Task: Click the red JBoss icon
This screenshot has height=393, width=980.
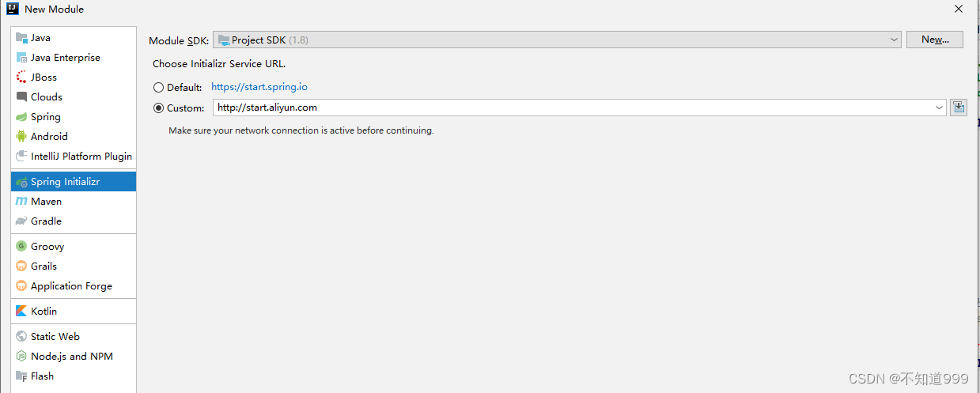Action: (x=21, y=77)
